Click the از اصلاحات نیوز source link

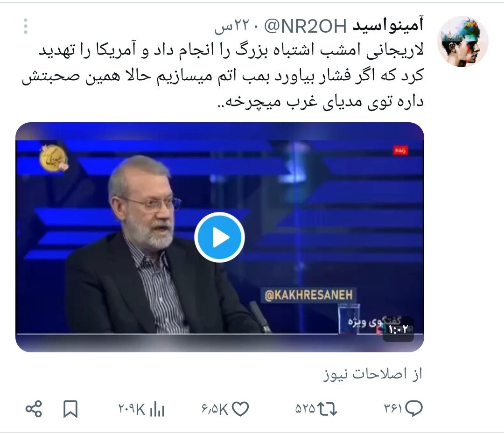tap(372, 374)
